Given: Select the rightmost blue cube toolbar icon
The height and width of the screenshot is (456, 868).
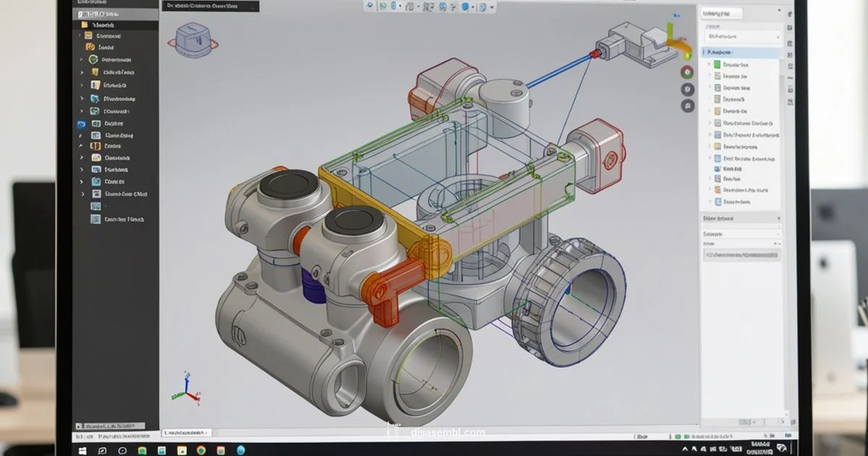Looking at the screenshot, I should (483, 7).
